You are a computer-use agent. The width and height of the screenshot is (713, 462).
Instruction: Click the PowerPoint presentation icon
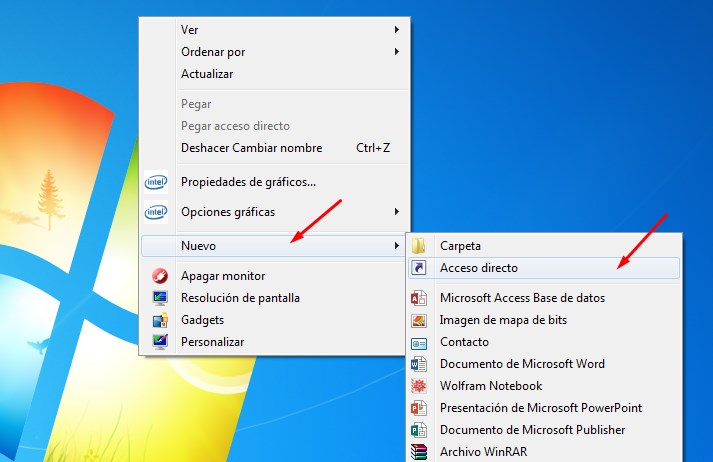pos(418,408)
